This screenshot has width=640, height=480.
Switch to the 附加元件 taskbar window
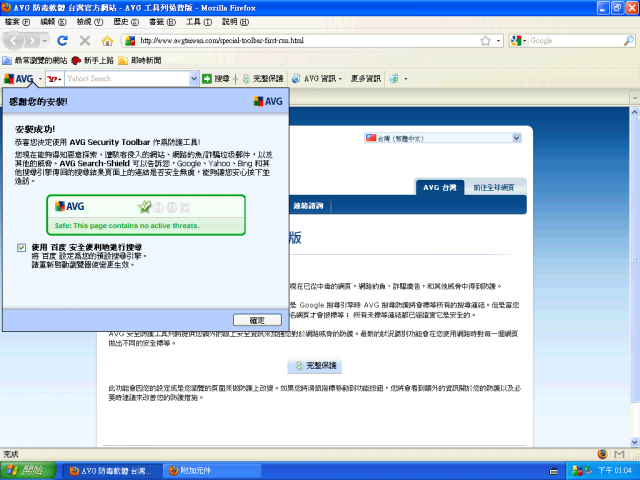point(212,471)
